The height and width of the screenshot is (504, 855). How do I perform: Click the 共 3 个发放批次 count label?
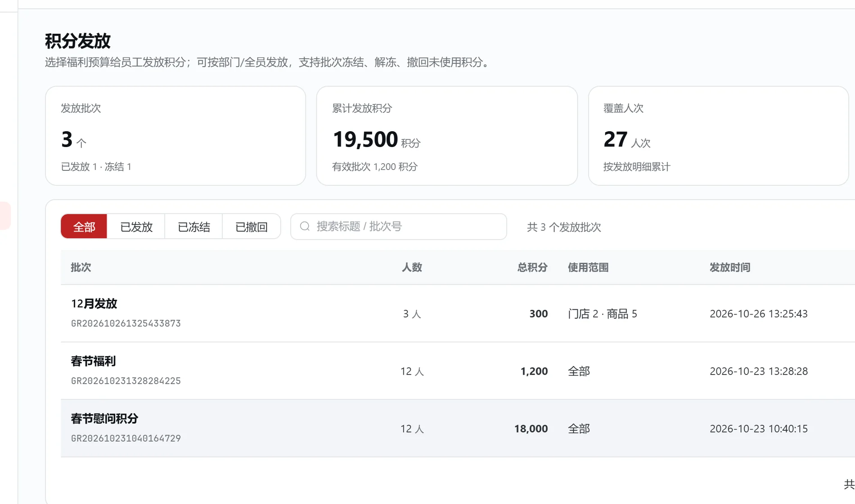pos(564,227)
